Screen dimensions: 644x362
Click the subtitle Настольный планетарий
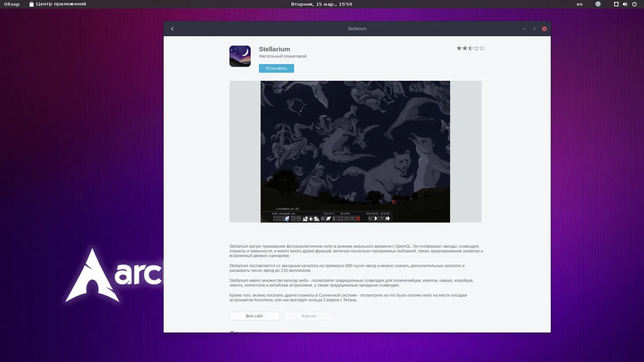click(x=283, y=56)
